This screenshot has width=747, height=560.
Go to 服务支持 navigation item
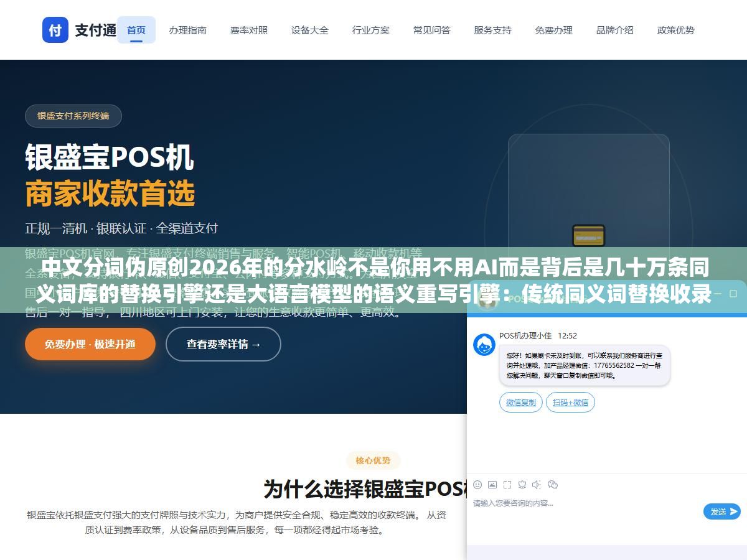(493, 30)
